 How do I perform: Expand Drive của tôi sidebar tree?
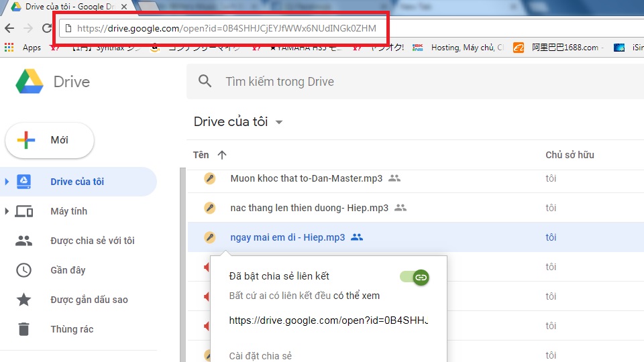[7, 182]
